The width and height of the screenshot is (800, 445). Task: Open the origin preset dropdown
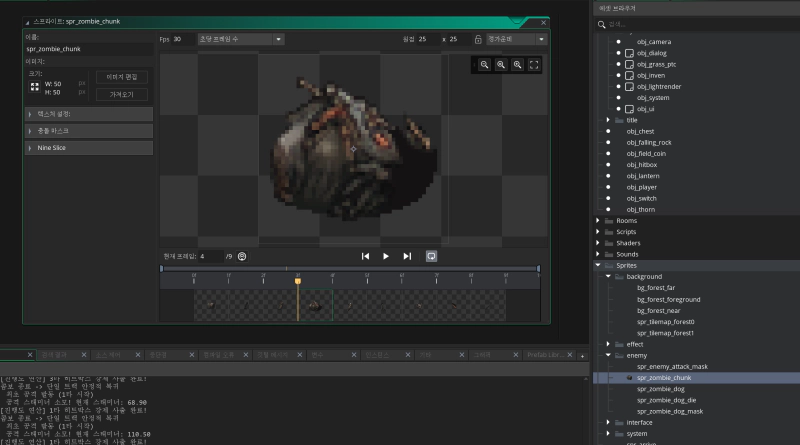click(x=516, y=39)
